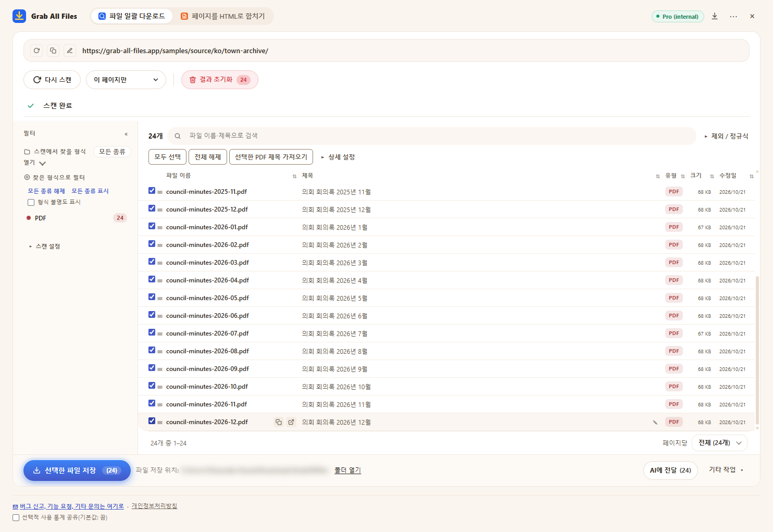The width and height of the screenshot is (773, 532).
Task: Open the three-dots more menu
Action: [x=733, y=16]
